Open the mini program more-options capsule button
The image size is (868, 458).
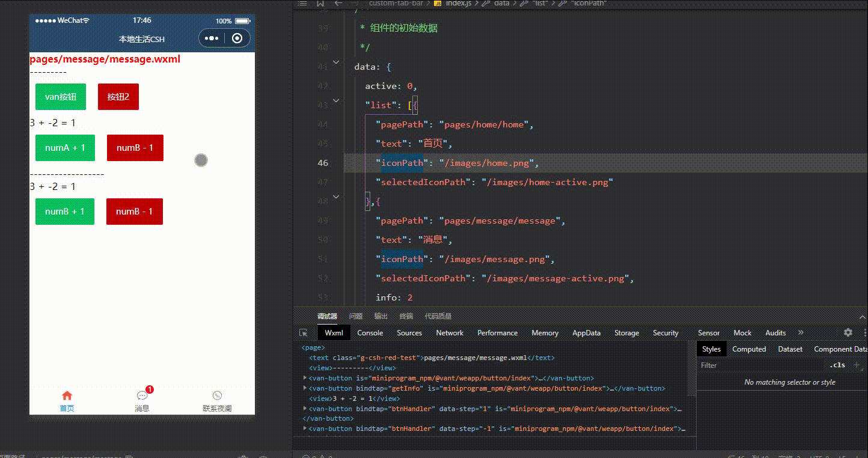click(x=212, y=38)
